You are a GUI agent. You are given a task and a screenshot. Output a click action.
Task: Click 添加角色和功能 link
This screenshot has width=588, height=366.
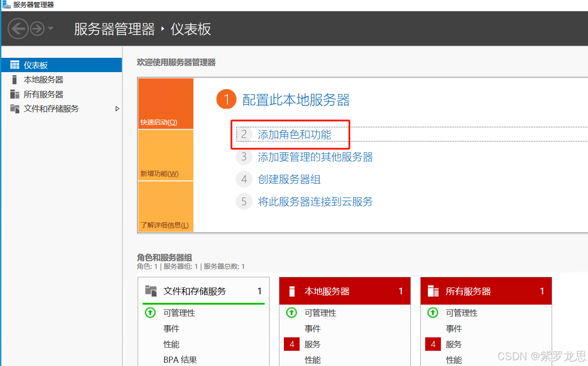click(295, 134)
